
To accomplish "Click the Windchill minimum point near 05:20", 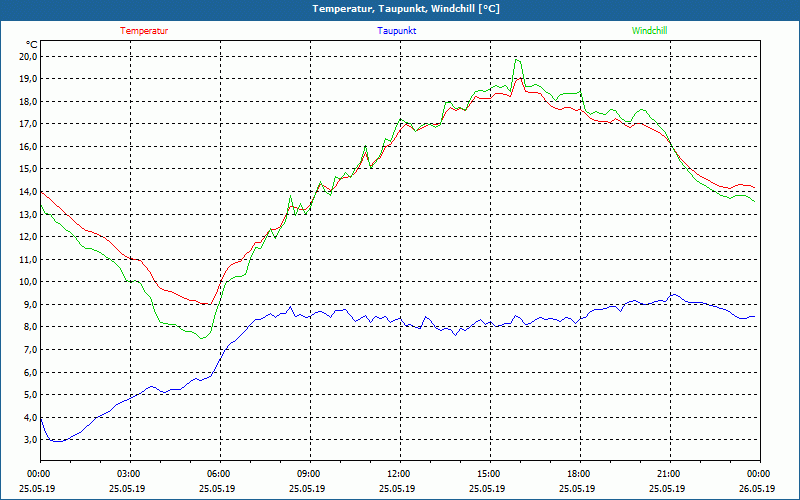I will pyautogui.click(x=202, y=338).
